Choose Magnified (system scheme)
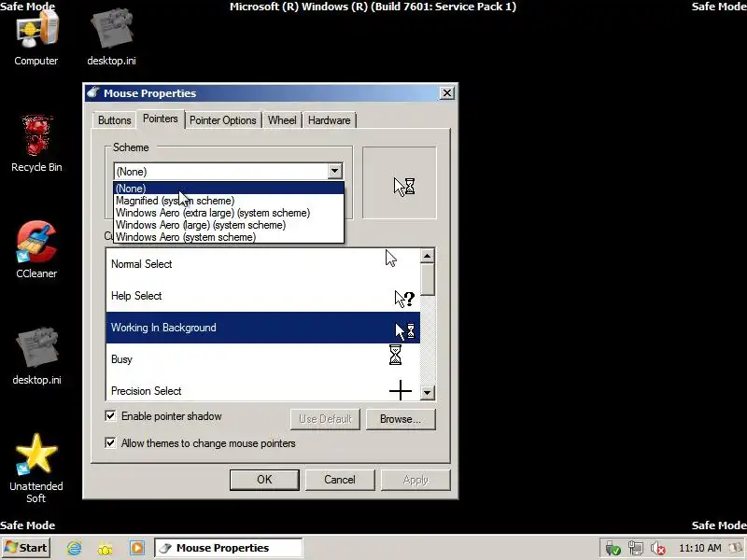The image size is (747, 560). 229,201
